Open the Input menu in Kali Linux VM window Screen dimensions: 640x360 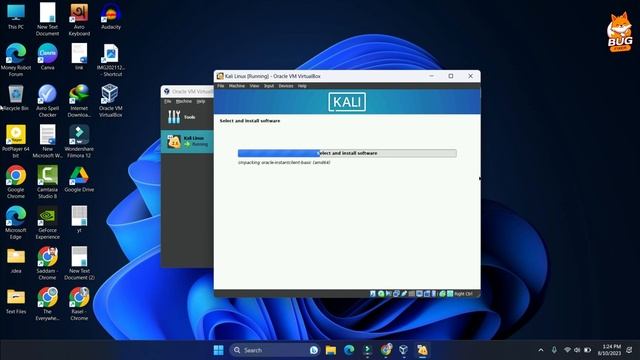(269, 86)
